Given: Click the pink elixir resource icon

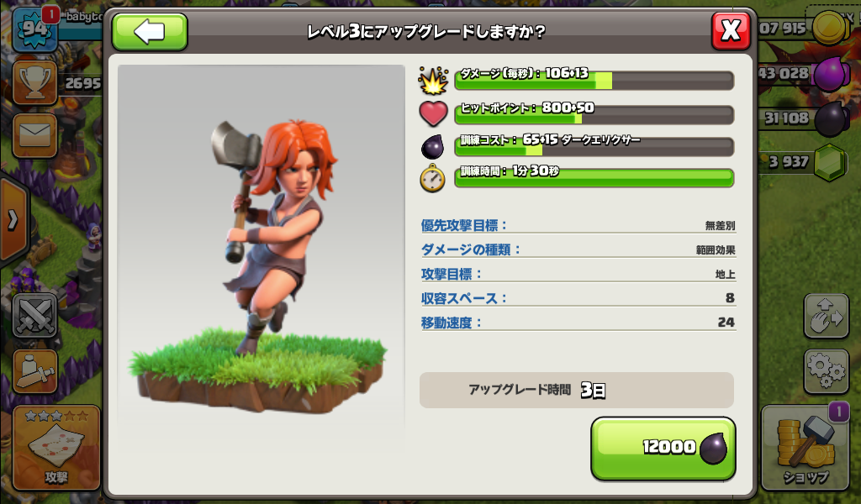Looking at the screenshot, I should [832, 73].
